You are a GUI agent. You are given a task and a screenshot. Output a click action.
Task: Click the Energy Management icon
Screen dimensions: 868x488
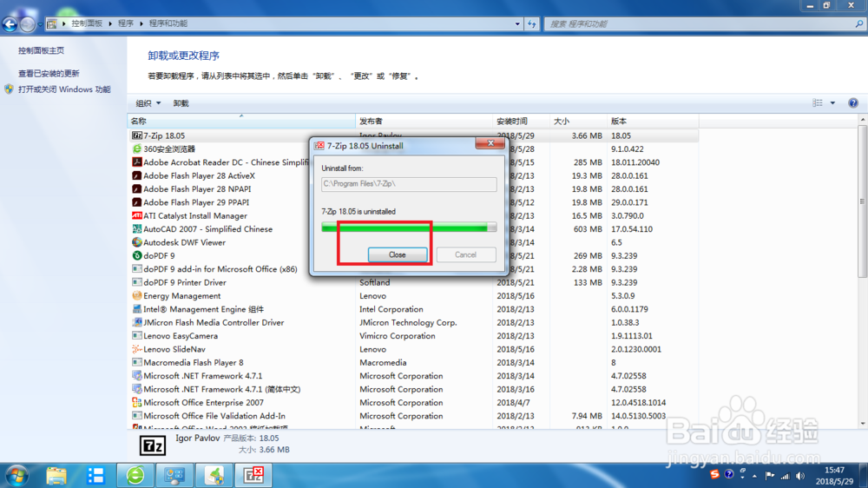coord(137,296)
